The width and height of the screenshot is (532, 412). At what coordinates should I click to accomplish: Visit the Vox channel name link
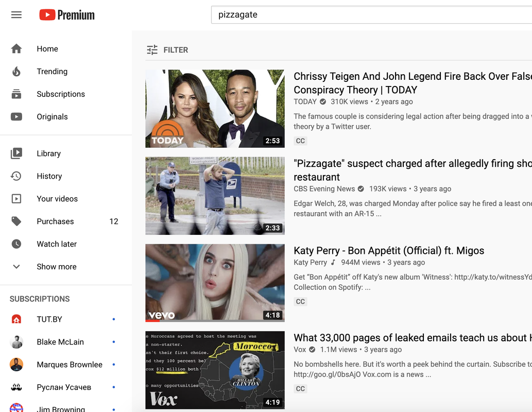(x=300, y=350)
